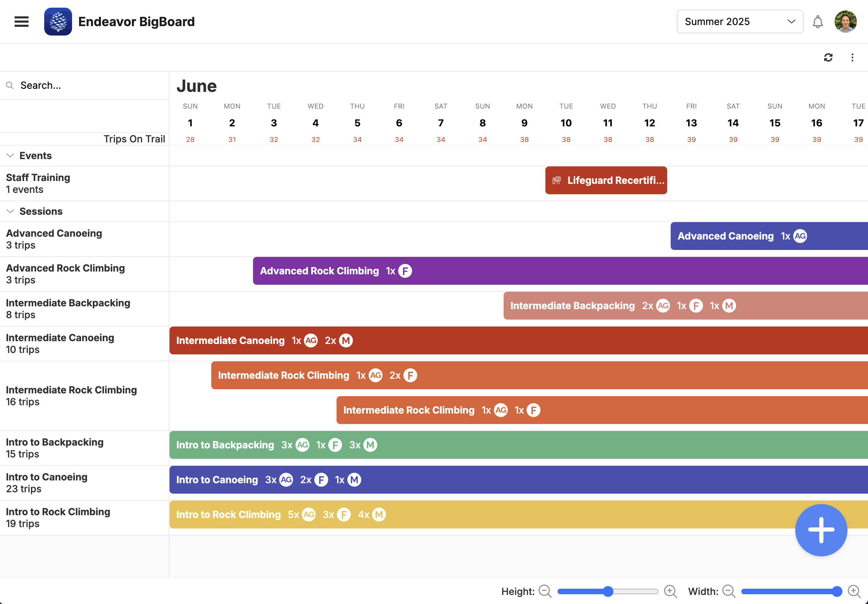868x604 pixels.
Task: Click the refresh sync icon
Action: click(x=828, y=57)
